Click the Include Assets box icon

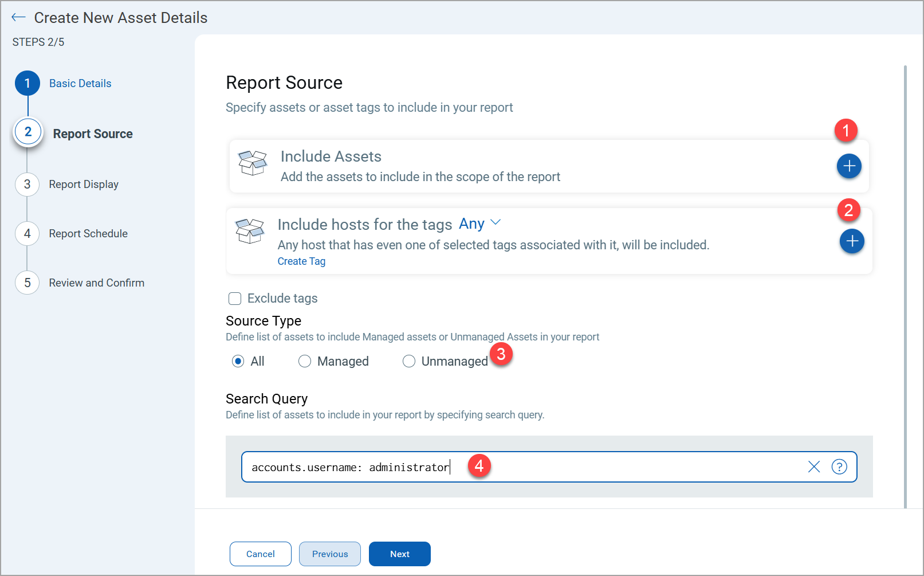click(x=253, y=163)
